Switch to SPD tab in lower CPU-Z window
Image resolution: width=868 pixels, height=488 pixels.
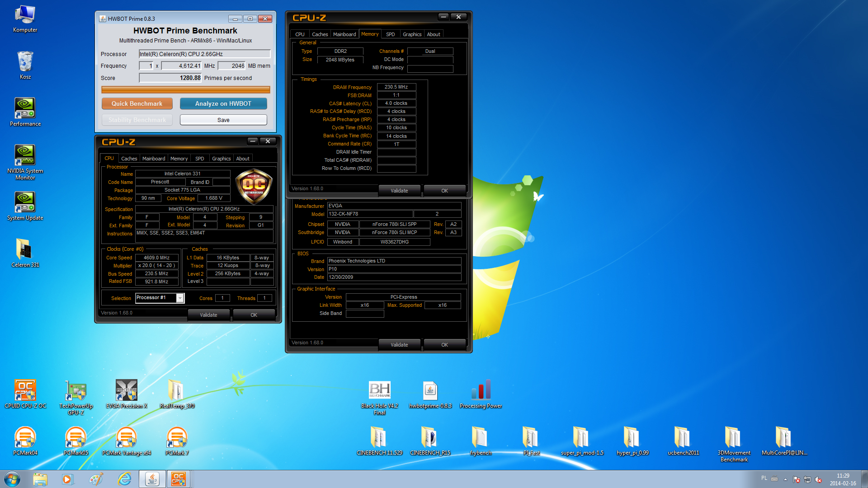[x=200, y=159]
